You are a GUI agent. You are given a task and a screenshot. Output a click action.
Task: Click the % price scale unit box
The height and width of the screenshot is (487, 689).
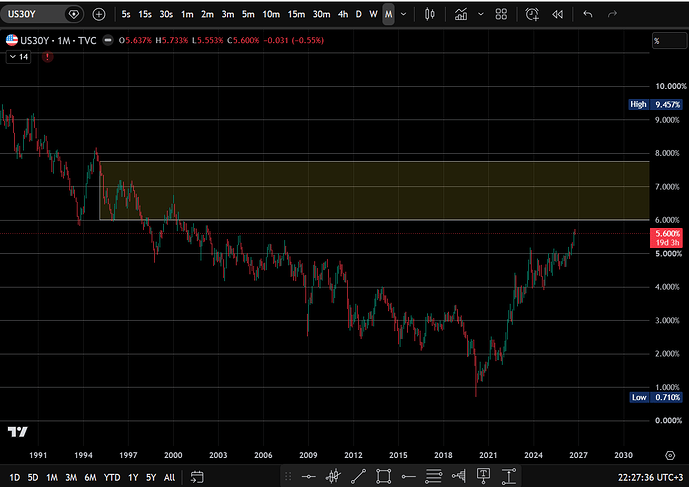(669, 41)
